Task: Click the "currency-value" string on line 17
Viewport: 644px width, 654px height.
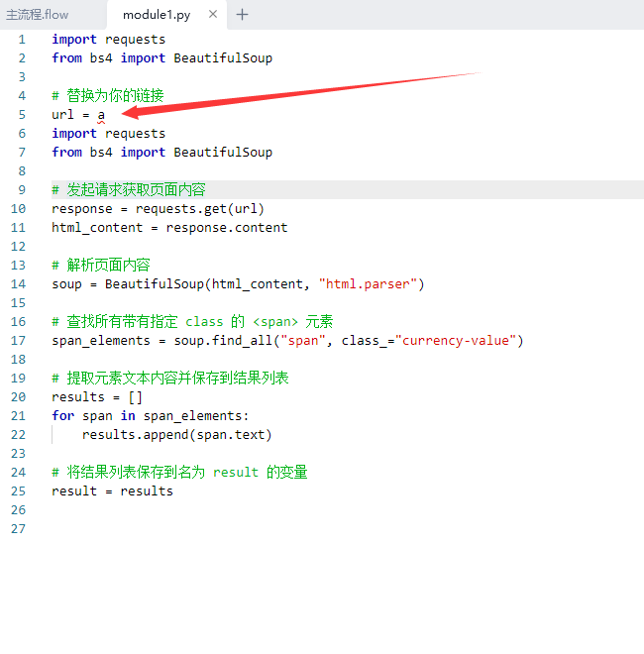Action: click(x=456, y=341)
